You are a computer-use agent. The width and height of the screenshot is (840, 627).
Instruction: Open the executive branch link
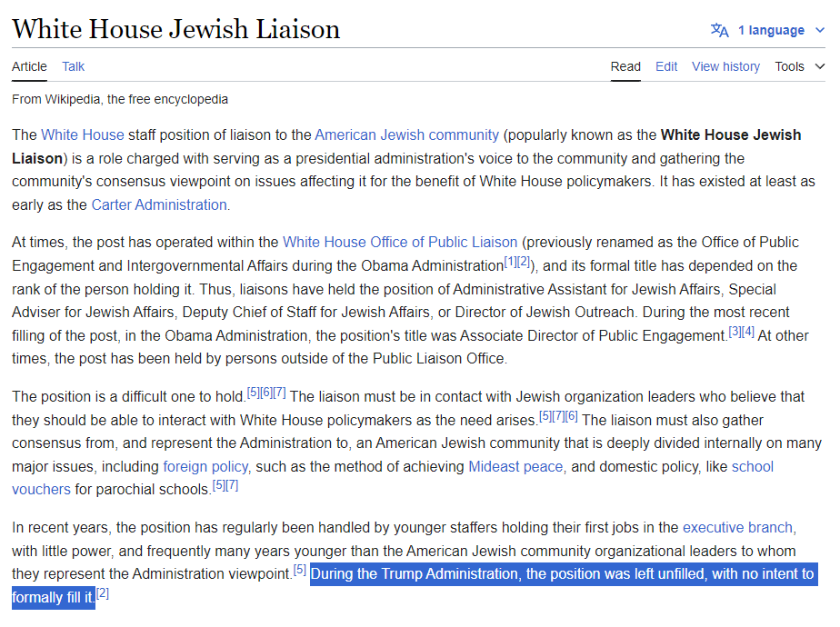[738, 527]
